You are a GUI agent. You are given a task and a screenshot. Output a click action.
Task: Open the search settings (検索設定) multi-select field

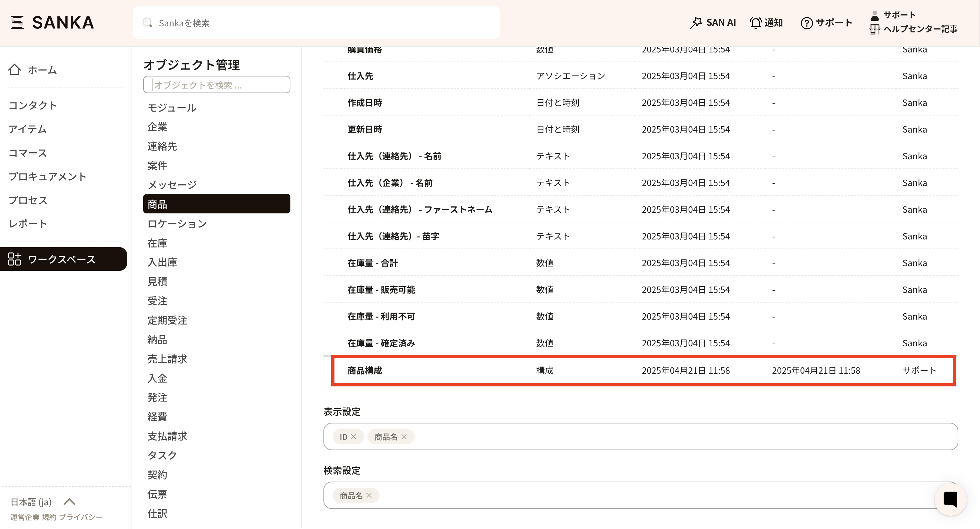pos(647,496)
